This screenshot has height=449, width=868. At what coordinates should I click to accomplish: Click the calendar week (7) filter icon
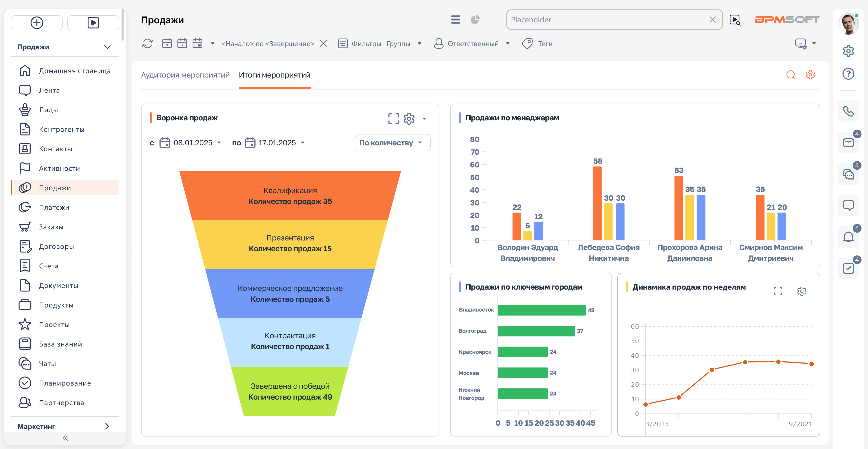click(x=182, y=43)
